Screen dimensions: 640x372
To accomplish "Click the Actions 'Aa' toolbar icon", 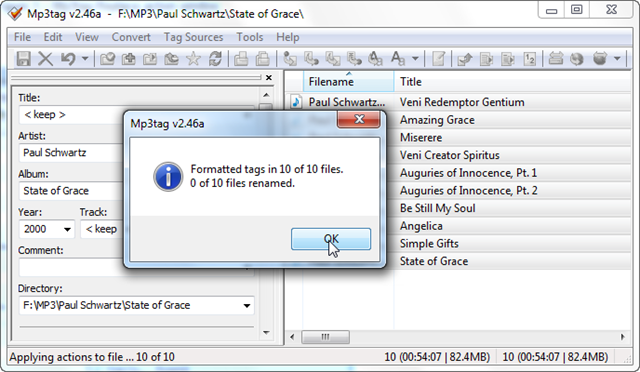I will point(398,59).
